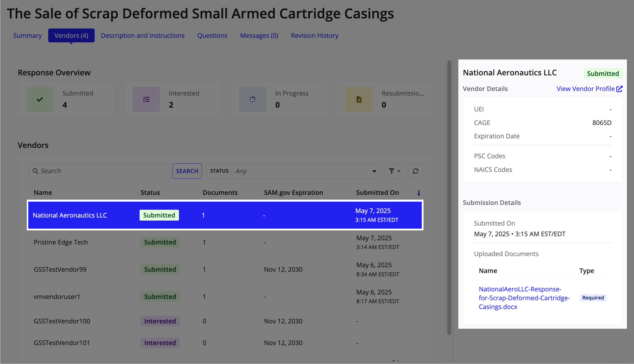634x364 pixels.
Task: Select the National Aeronautics LLC row
Action: click(225, 215)
